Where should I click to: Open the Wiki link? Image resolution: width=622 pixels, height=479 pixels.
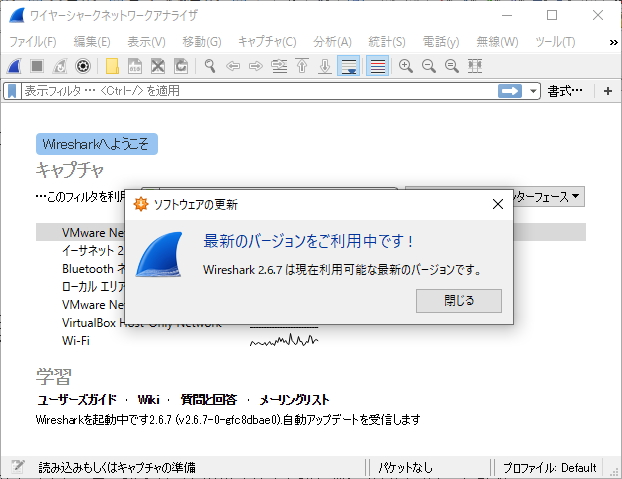click(148, 399)
